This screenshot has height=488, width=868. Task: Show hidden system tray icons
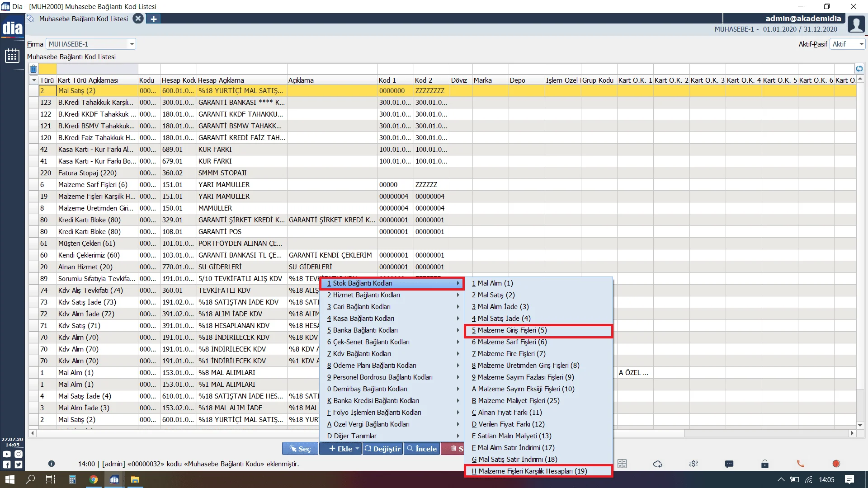click(x=781, y=479)
